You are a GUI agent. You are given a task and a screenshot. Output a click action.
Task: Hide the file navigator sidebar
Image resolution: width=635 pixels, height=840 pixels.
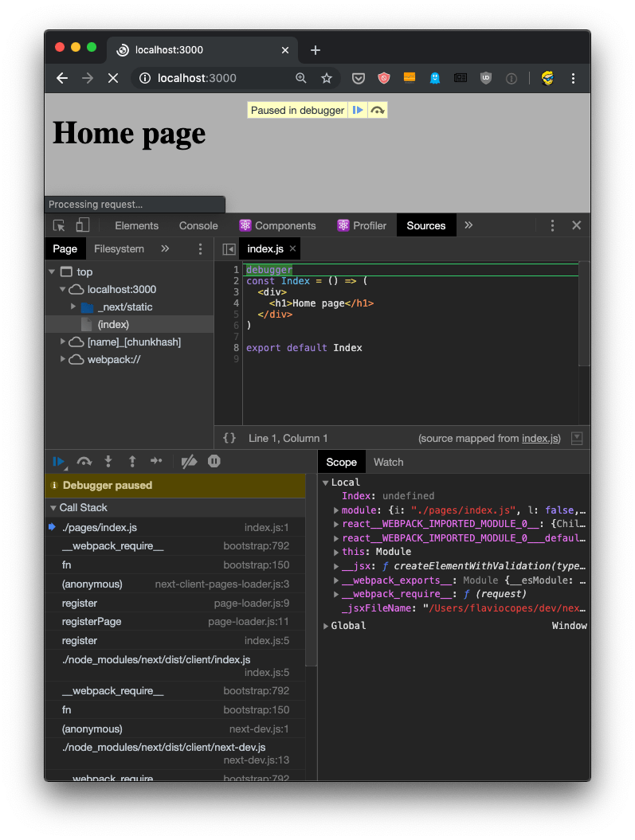tap(229, 249)
